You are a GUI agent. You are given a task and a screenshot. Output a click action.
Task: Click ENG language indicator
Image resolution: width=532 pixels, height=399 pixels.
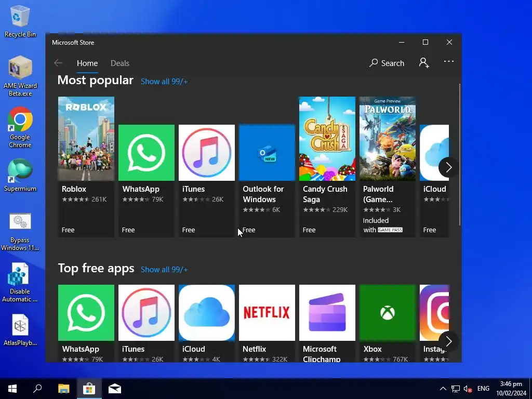click(x=483, y=389)
